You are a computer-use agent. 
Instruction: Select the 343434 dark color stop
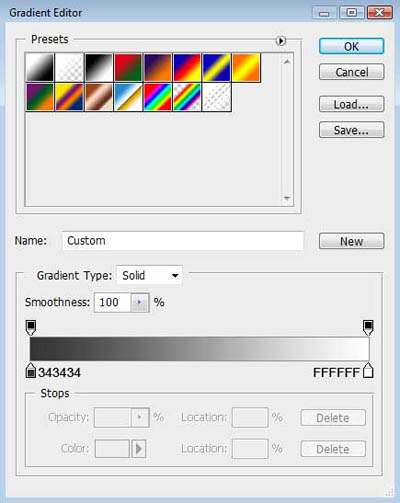tap(31, 371)
